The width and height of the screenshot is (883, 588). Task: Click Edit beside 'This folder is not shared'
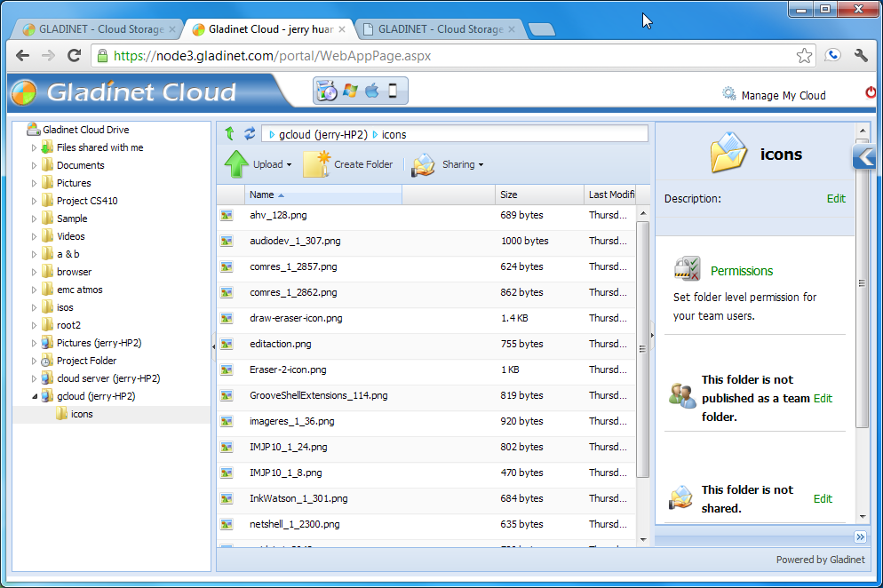click(823, 498)
